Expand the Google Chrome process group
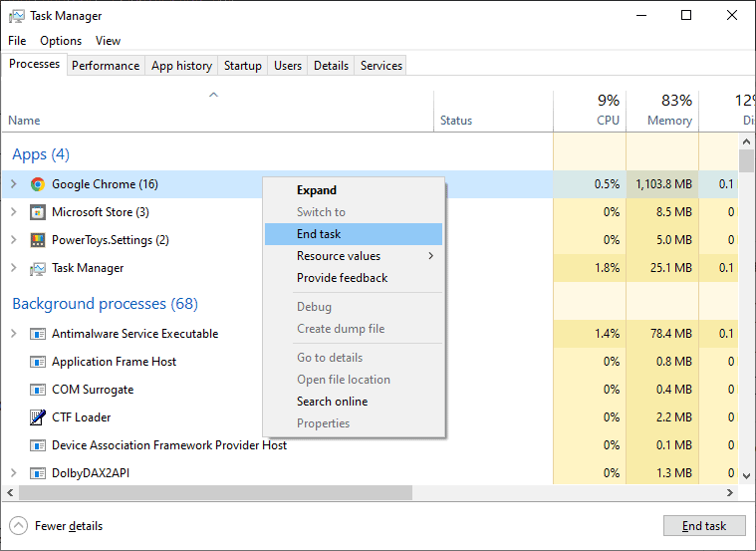The height and width of the screenshot is (551, 756). [14, 183]
